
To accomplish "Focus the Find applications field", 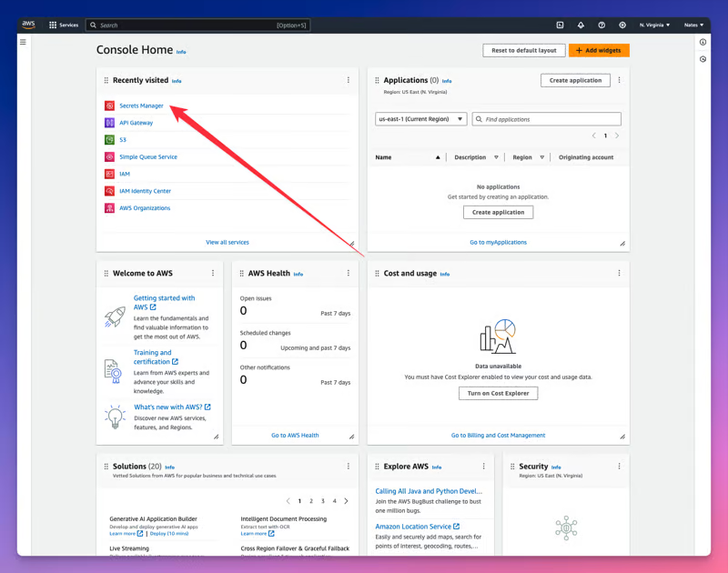I will (x=547, y=119).
